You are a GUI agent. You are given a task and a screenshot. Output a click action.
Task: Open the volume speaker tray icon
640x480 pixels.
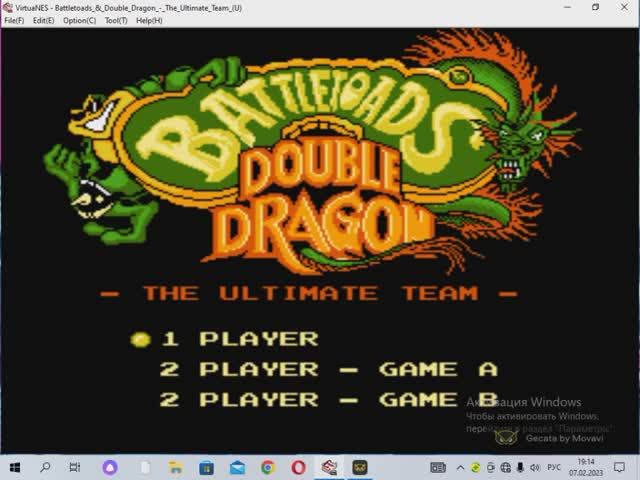tap(535, 467)
